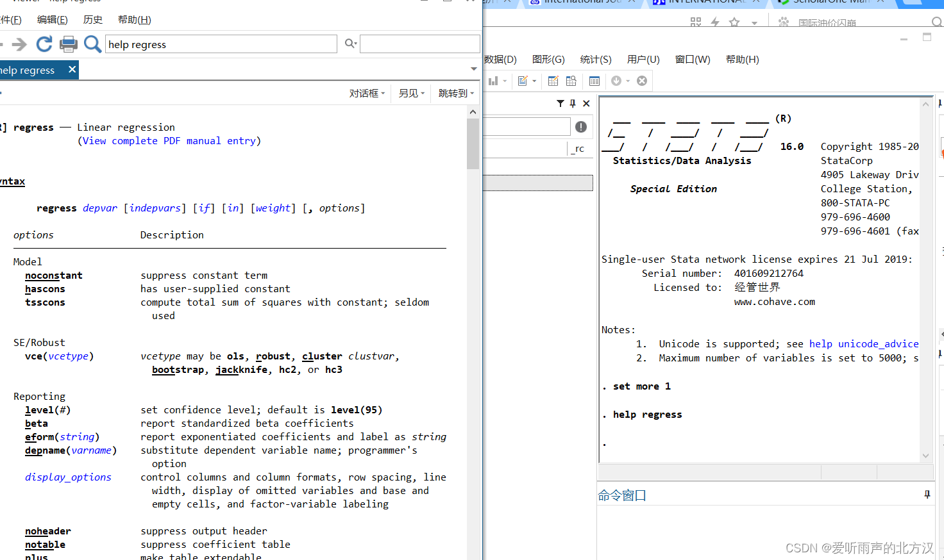
Task: Open the Variables Manager toolbar icon
Action: [x=594, y=81]
